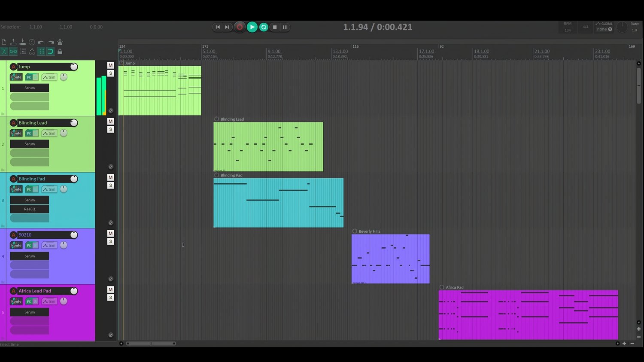Toggle the repeat loop transport button
The image size is (644, 362).
click(264, 27)
